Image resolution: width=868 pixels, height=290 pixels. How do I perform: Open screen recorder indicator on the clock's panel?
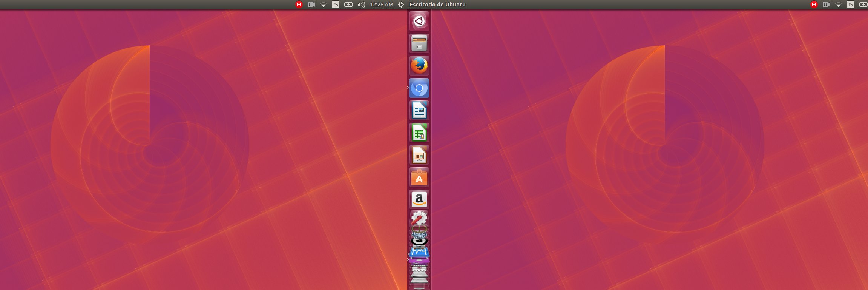311,5
